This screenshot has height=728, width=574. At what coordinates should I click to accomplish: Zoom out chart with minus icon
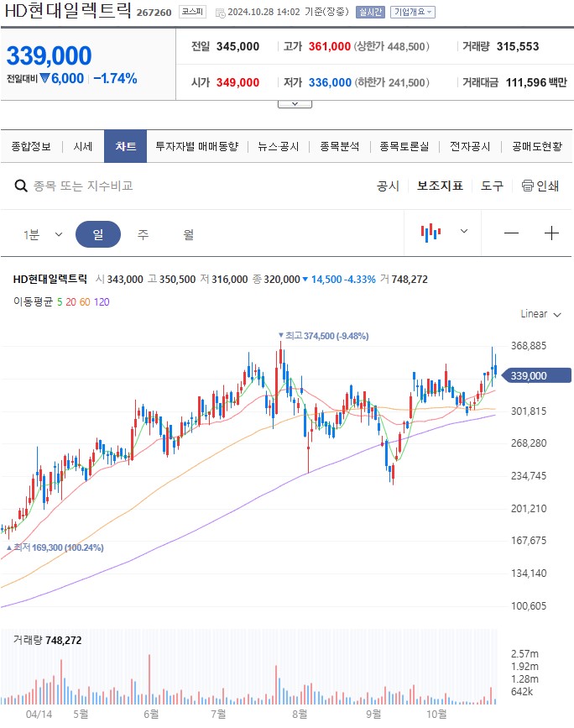click(x=511, y=233)
